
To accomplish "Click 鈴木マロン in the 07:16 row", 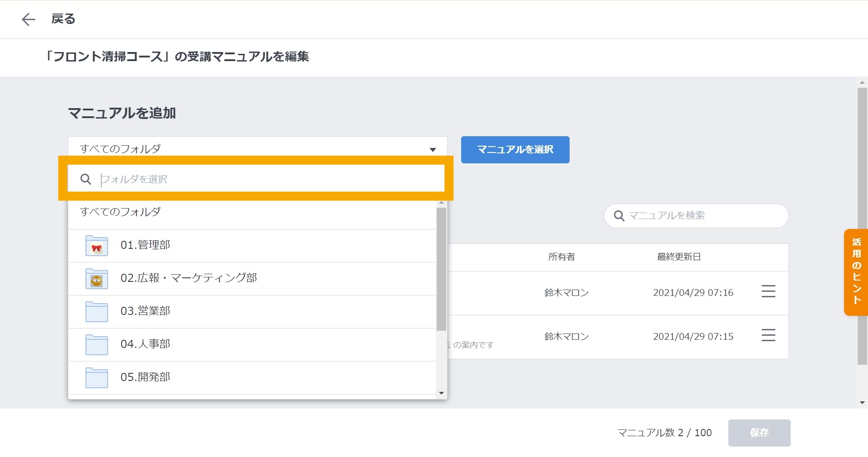I will click(566, 293).
